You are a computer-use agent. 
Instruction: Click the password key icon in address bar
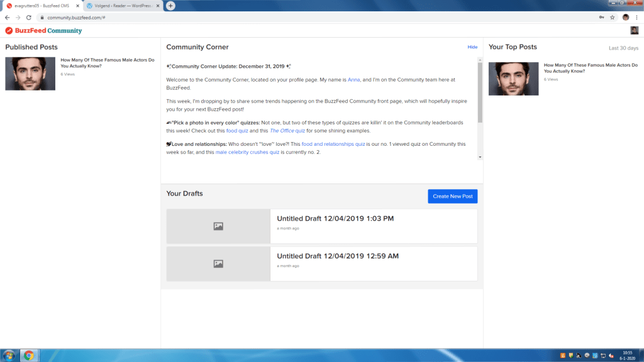(600, 18)
